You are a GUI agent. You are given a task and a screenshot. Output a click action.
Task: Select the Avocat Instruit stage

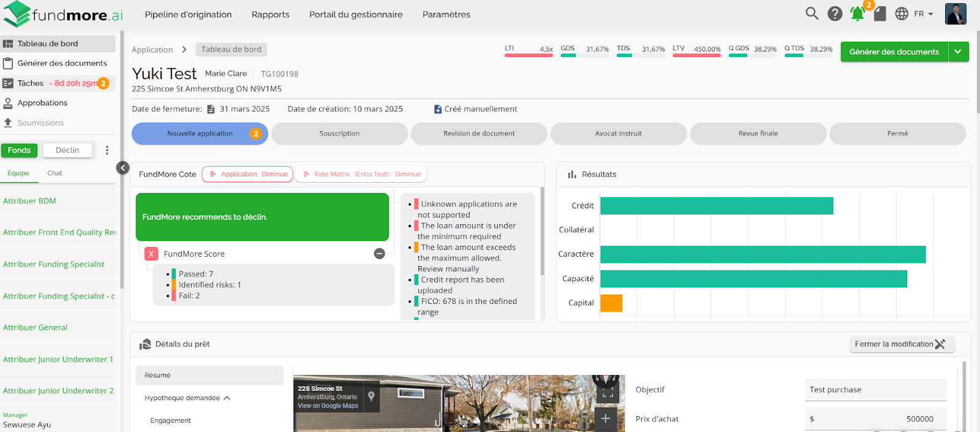[619, 134]
